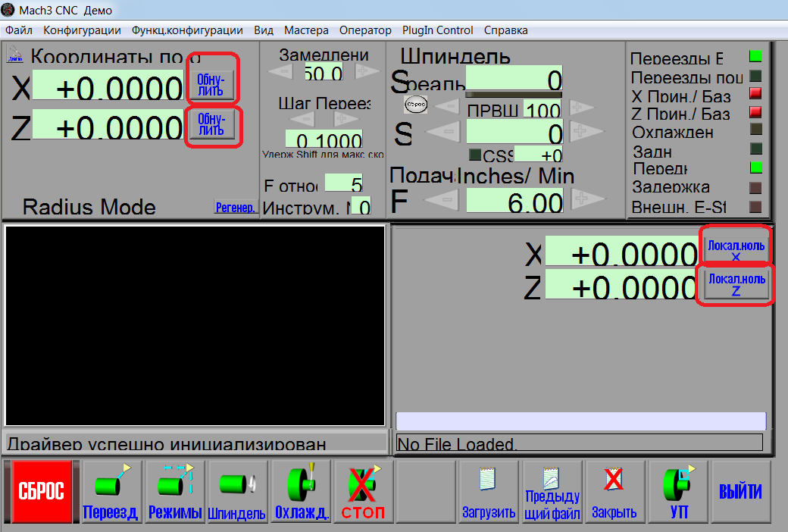Open the Режимы modes screen
The image size is (788, 532).
click(x=175, y=491)
